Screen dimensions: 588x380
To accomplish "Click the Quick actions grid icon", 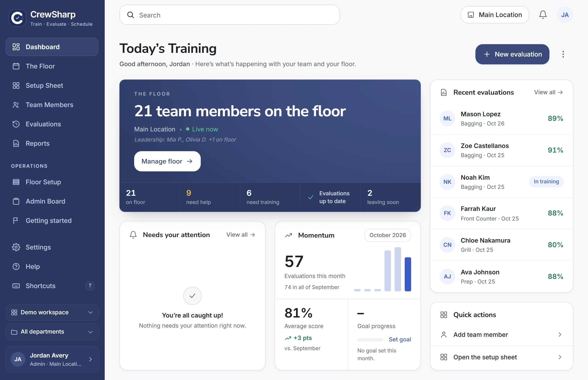I will pos(444,315).
